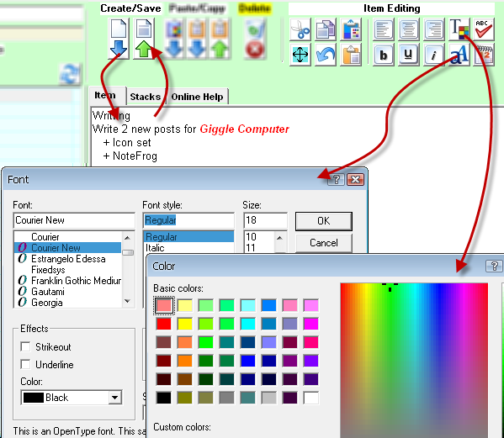
Task: Open the text color tool icon
Action: 459,29
